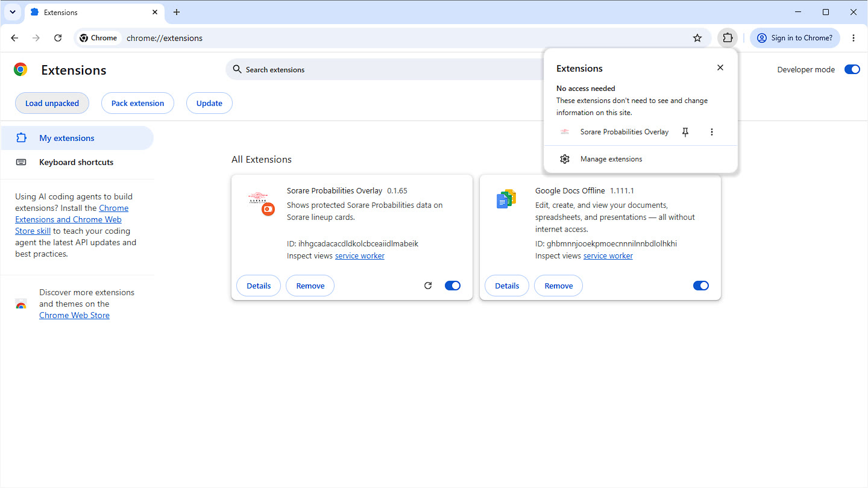Click the Sorare ID text ihhgcadacacdldkolcbceaiidlmabeik
The width and height of the screenshot is (868, 488).
(359, 244)
